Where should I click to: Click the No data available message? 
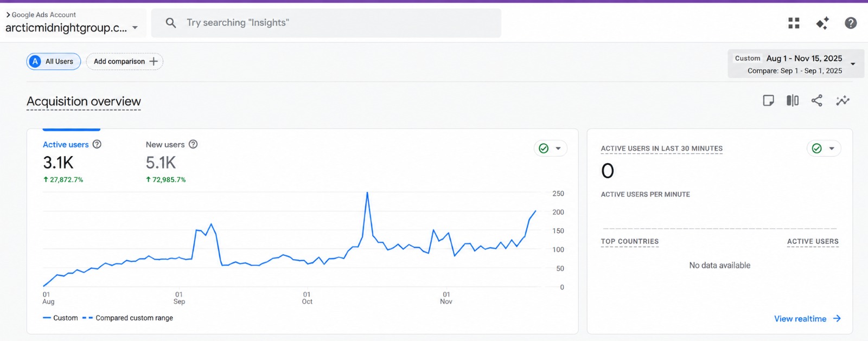point(720,265)
